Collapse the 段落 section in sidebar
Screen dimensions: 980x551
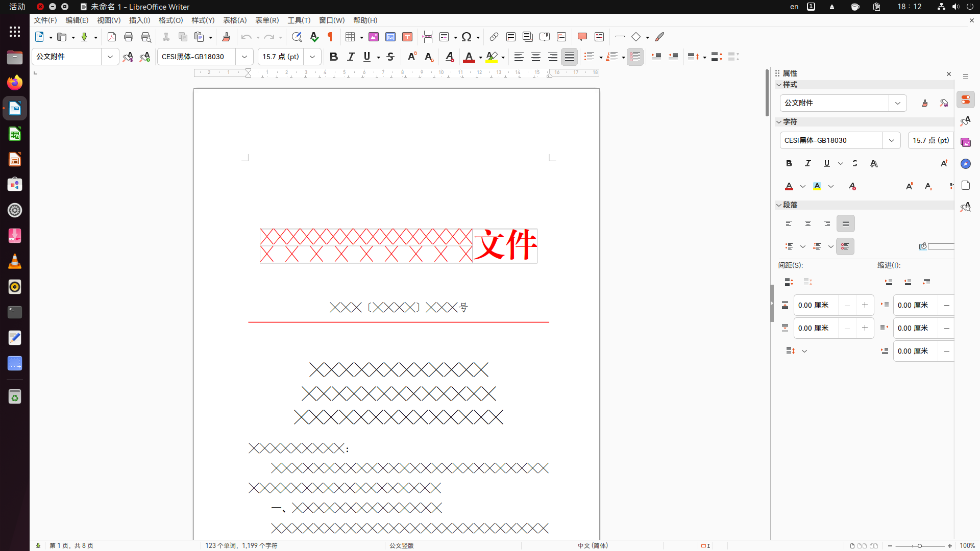779,205
